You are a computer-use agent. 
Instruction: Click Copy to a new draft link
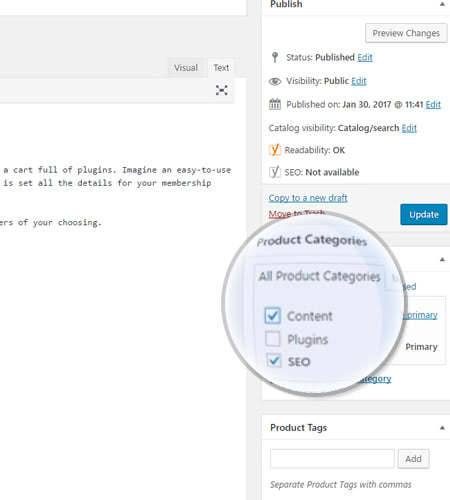point(308,198)
